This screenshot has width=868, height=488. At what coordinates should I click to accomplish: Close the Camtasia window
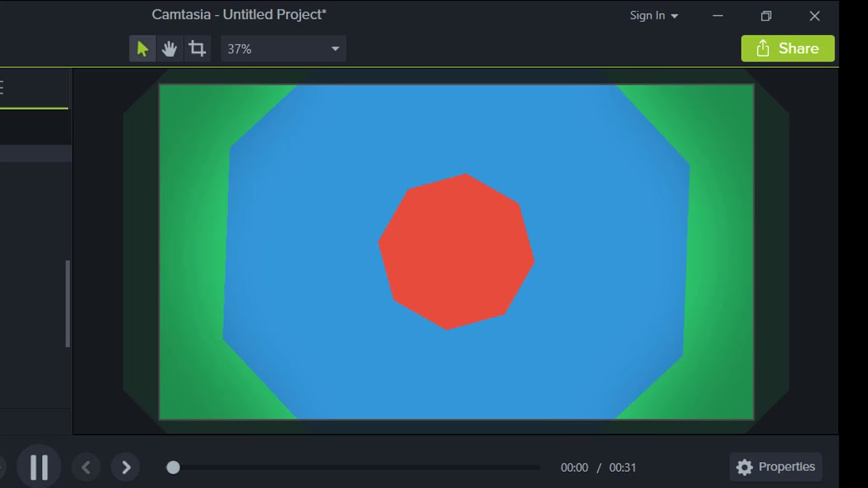tap(814, 16)
